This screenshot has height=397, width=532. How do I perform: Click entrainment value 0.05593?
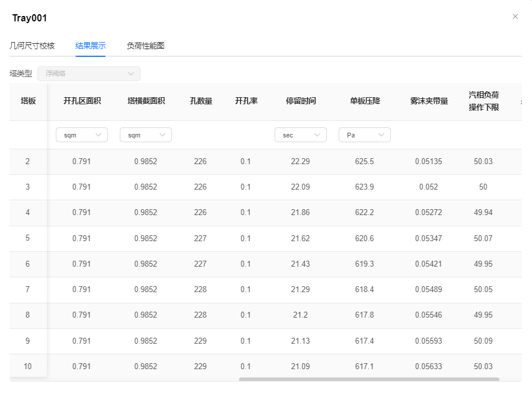429,341
